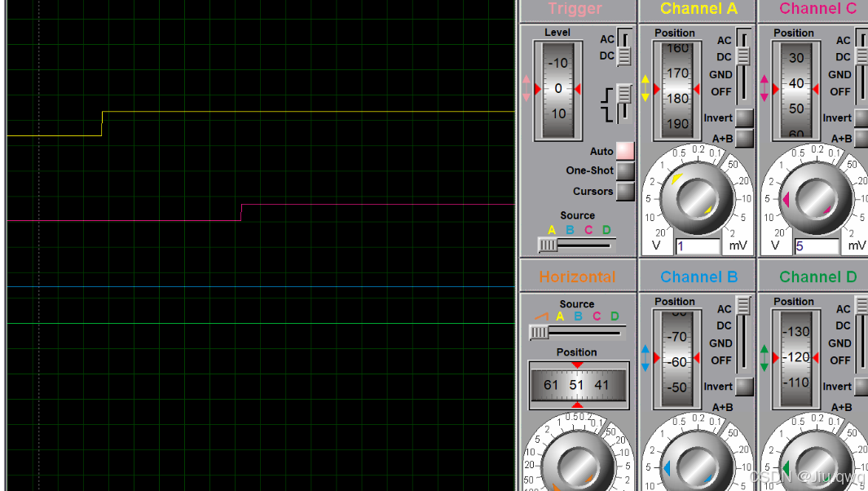
Task: Enable Auto trigger mode button
Action: coord(625,151)
